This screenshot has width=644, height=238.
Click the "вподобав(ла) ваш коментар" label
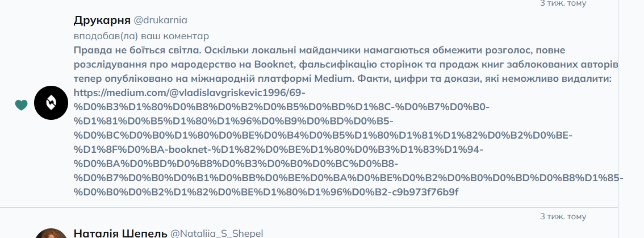(x=141, y=36)
